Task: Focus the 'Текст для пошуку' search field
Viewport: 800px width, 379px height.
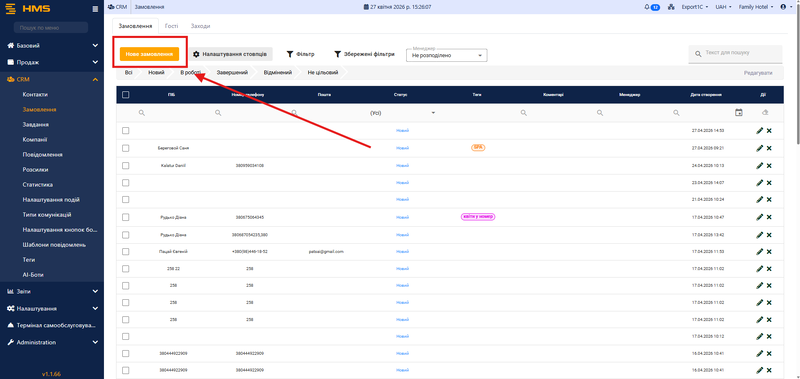Action: [735, 53]
